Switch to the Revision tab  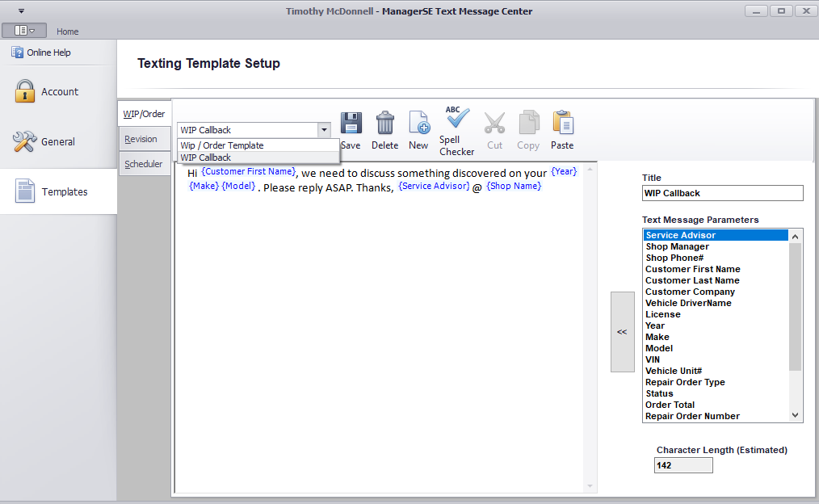point(141,139)
